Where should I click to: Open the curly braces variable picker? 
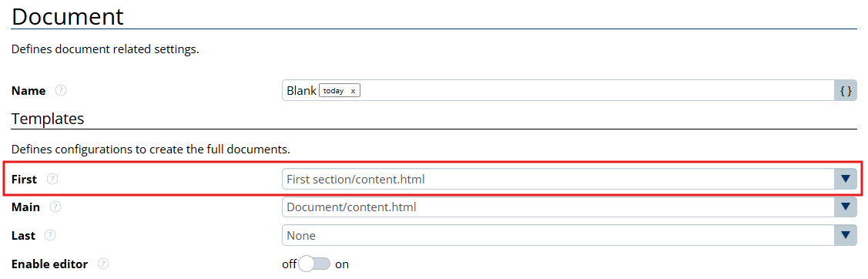pos(846,90)
